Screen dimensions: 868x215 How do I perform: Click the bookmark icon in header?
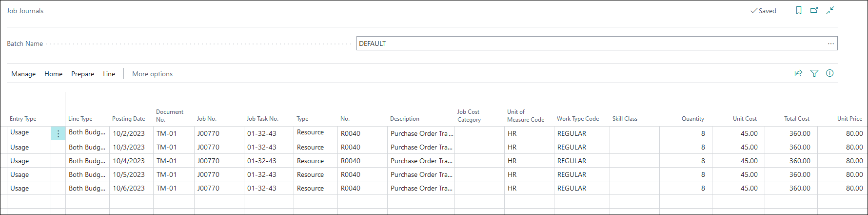(799, 10)
